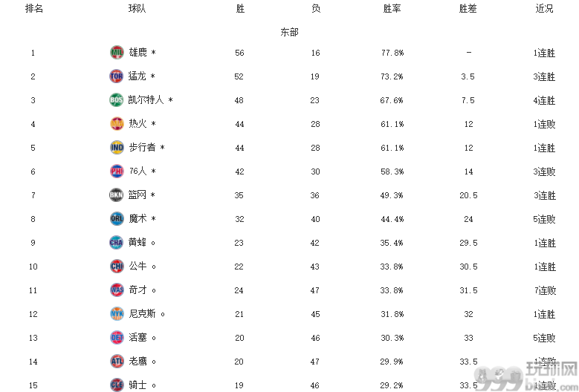Image resolution: width=579 pixels, height=392 pixels.
Task: Click the TOR Raptors team logo
Action: [116, 76]
